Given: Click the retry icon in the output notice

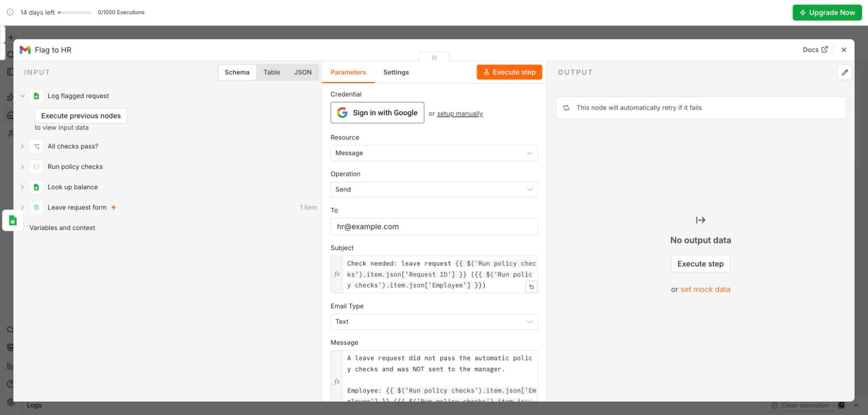Looking at the screenshot, I should click(x=566, y=108).
